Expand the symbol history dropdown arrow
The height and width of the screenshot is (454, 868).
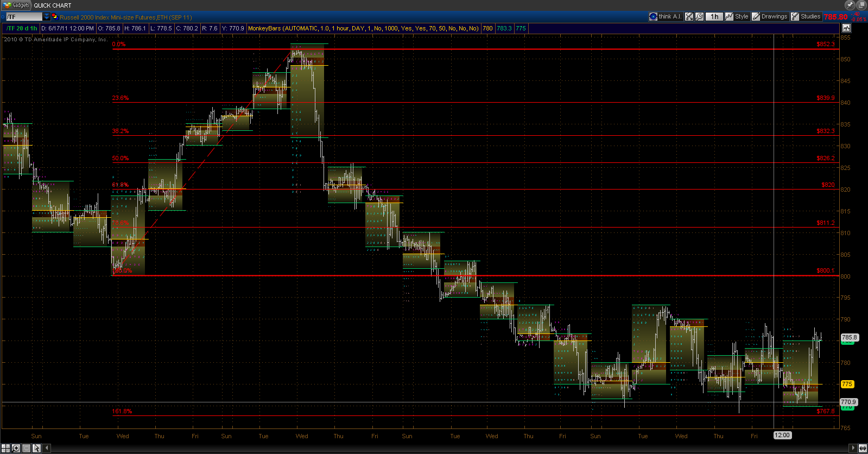[x=47, y=17]
